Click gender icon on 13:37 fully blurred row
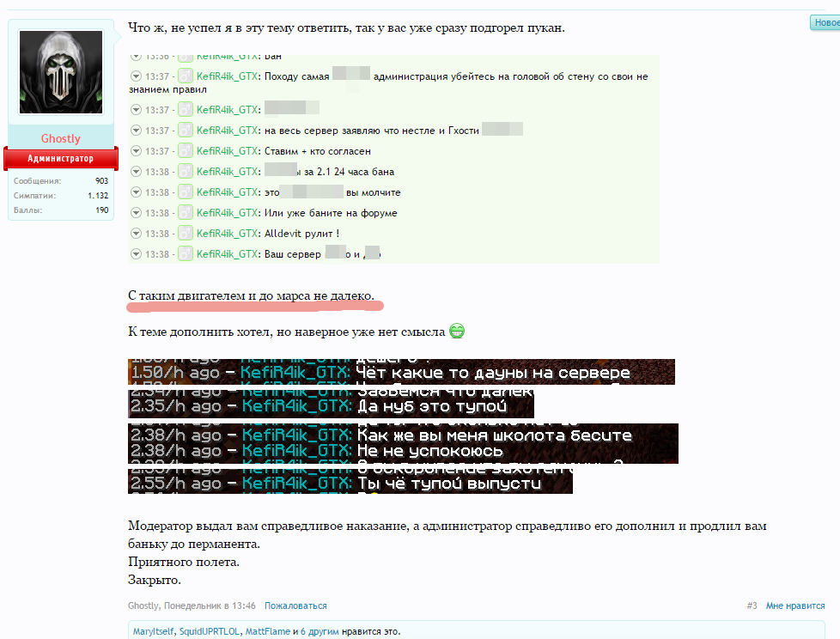The width and height of the screenshot is (840, 639). click(x=186, y=110)
